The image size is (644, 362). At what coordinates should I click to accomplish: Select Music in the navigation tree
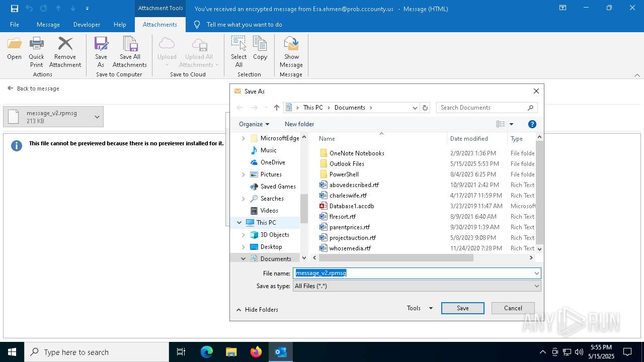click(x=268, y=150)
